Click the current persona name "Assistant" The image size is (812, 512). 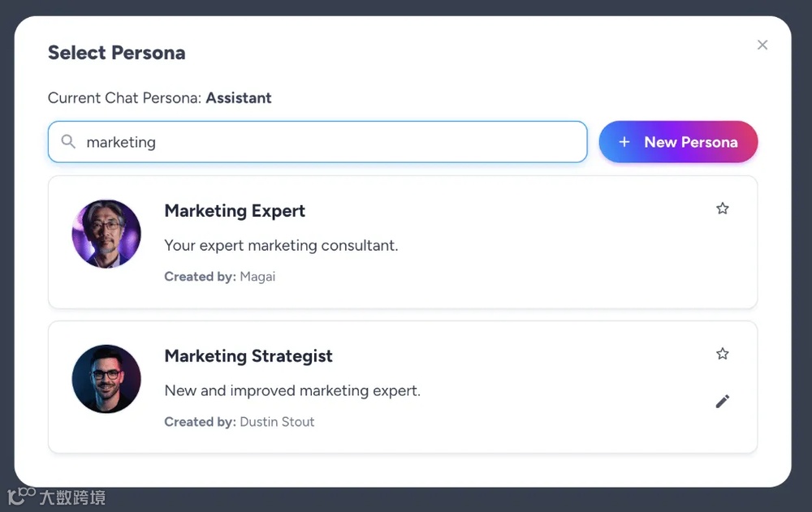(239, 98)
